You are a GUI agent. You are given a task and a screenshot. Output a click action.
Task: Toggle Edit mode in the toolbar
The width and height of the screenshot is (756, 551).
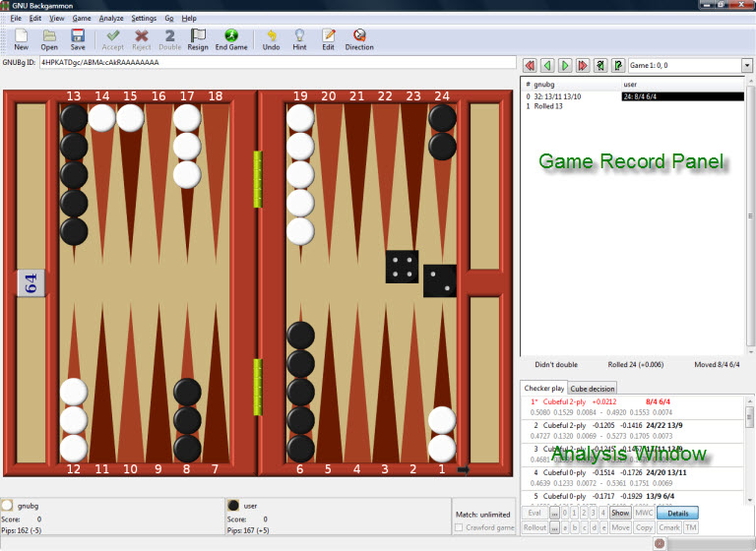pos(328,39)
